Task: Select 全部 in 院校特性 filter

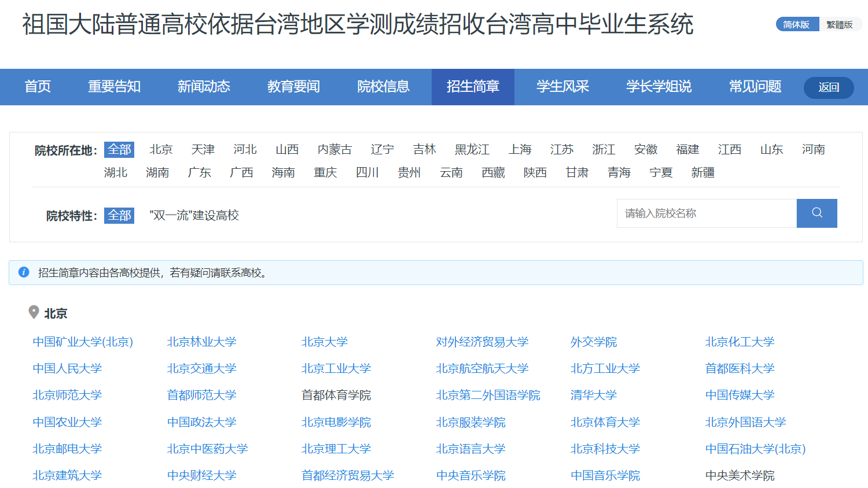Action: [x=119, y=216]
